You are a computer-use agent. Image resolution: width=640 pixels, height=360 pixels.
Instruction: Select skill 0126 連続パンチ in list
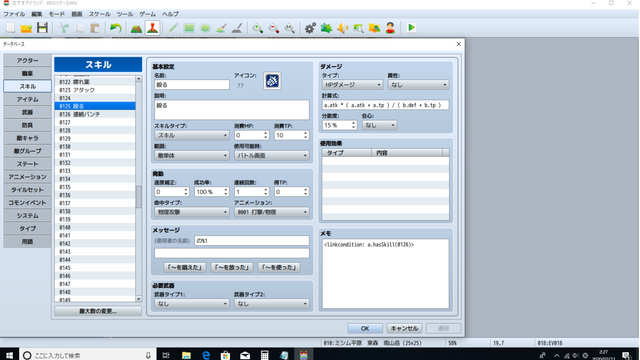pyautogui.click(x=95, y=114)
